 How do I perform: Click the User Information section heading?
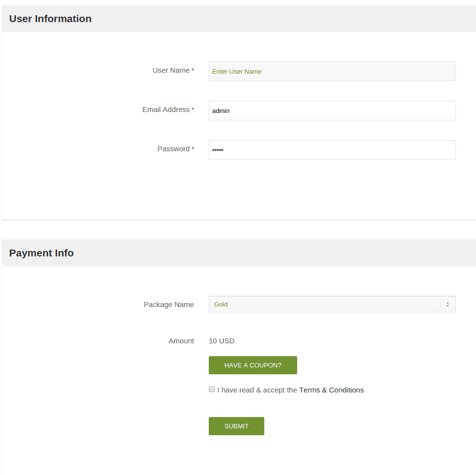50,19
